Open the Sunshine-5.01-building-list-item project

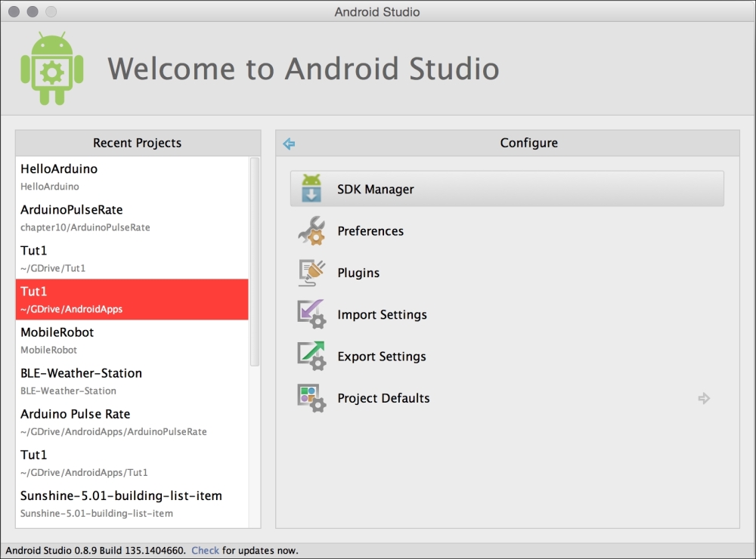132,504
